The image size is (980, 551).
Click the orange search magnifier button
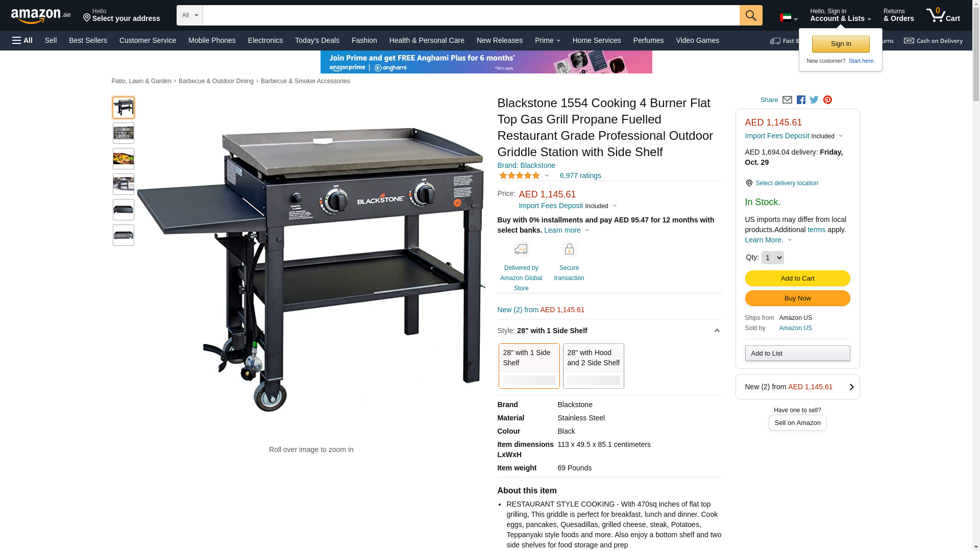coord(751,15)
